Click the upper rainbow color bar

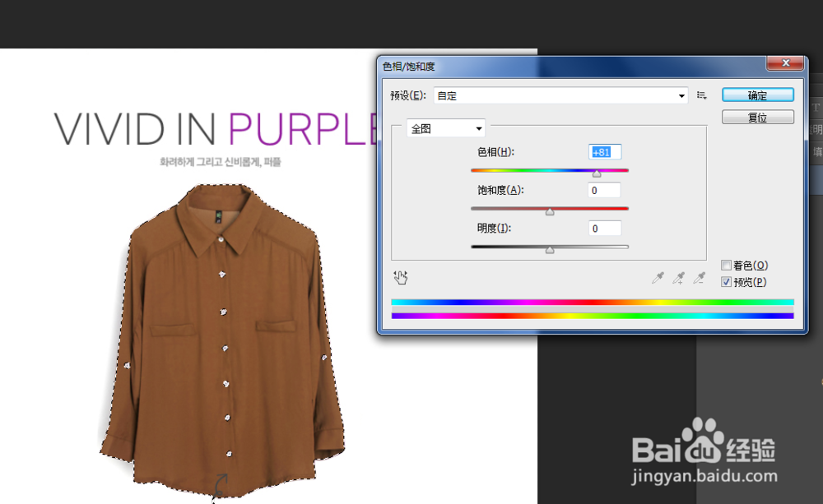(593, 302)
